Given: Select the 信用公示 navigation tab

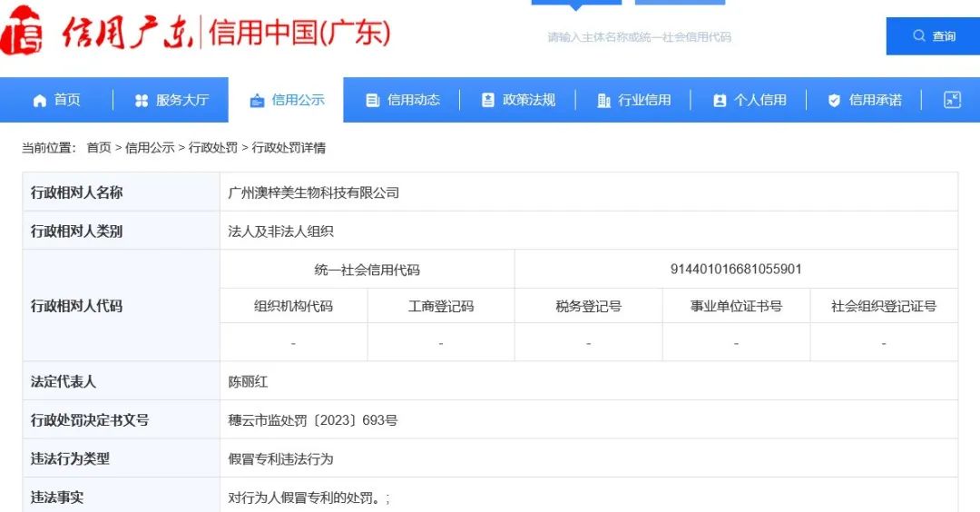Looking at the screenshot, I should point(286,100).
